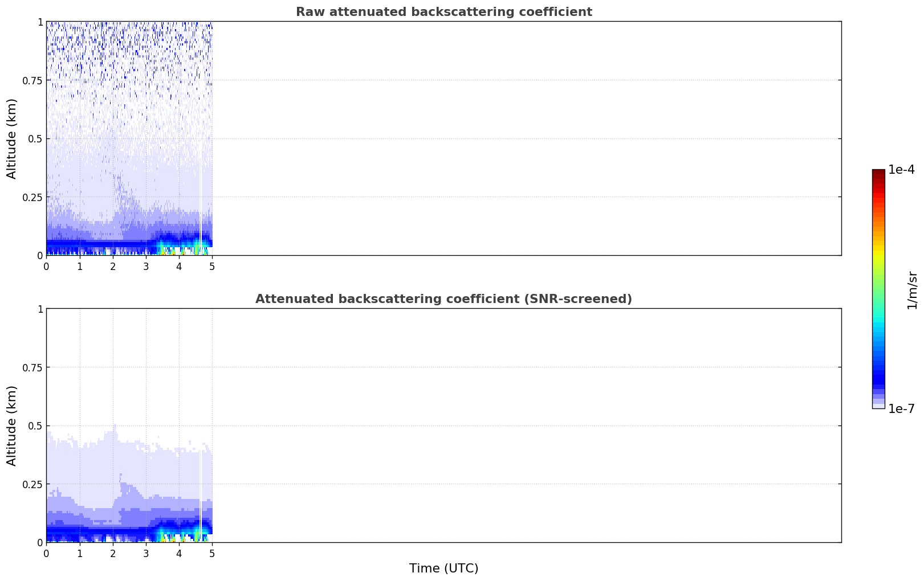Click altitude tick '1' on bottom plot
The image size is (924, 581).
(40, 309)
